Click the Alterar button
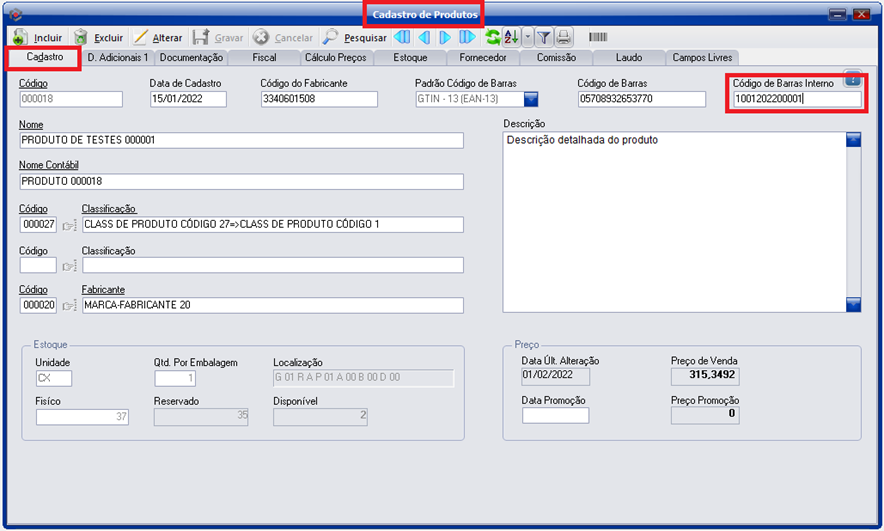This screenshot has height=531, width=884. [157, 38]
